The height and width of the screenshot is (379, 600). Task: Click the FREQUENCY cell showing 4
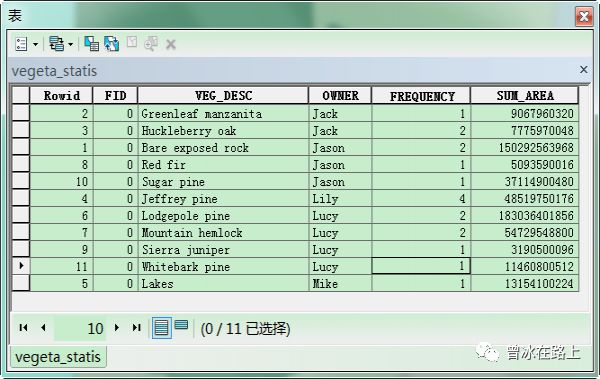coord(421,199)
